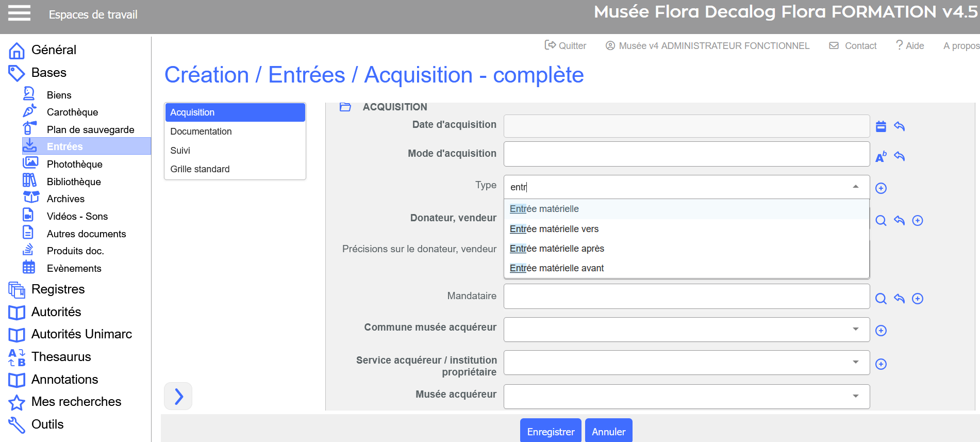980x442 pixels.
Task: Click the plus icon beside Commune musée acquéreur
Action: (881, 331)
